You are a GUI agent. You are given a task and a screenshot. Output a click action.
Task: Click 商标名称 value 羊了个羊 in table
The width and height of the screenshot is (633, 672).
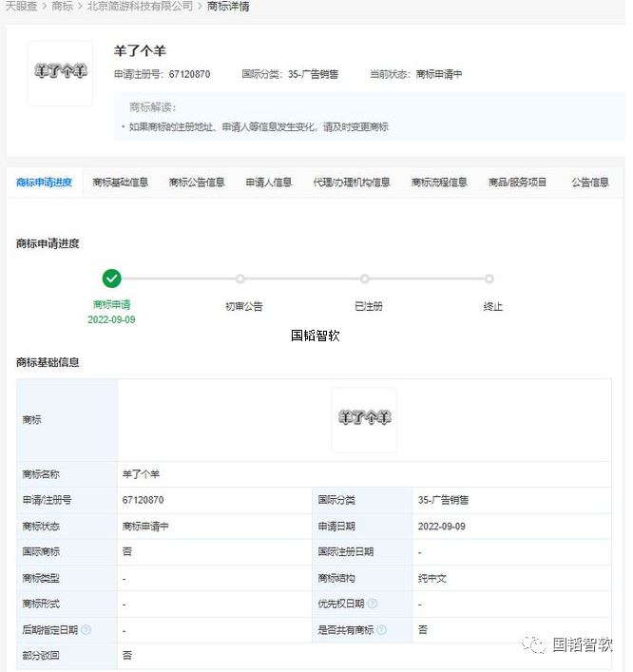point(141,474)
